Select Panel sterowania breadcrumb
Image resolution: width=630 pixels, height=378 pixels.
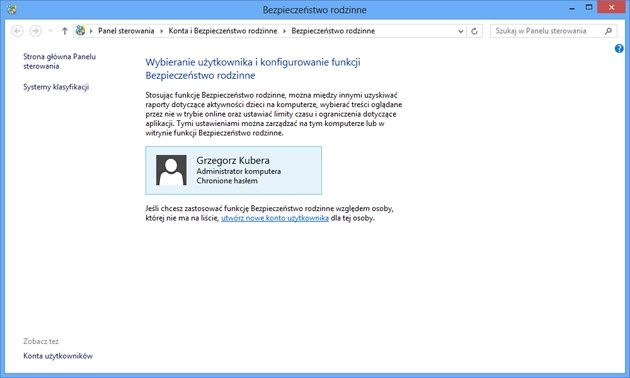[126, 31]
